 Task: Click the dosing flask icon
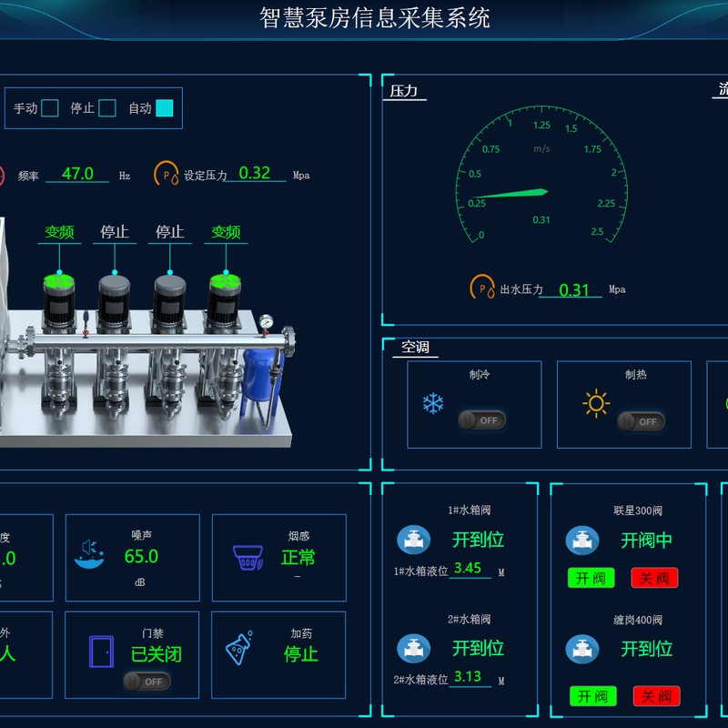click(x=239, y=648)
